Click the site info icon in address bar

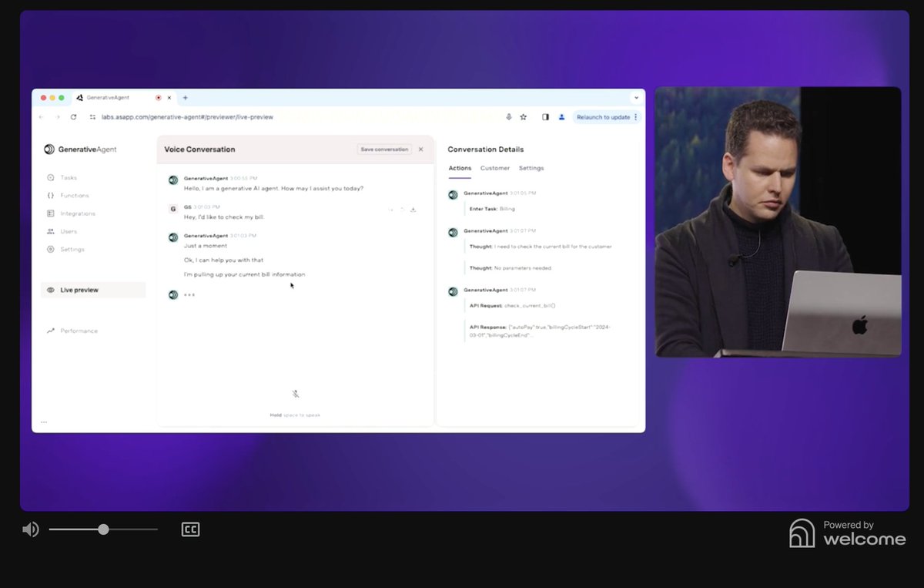[92, 117]
